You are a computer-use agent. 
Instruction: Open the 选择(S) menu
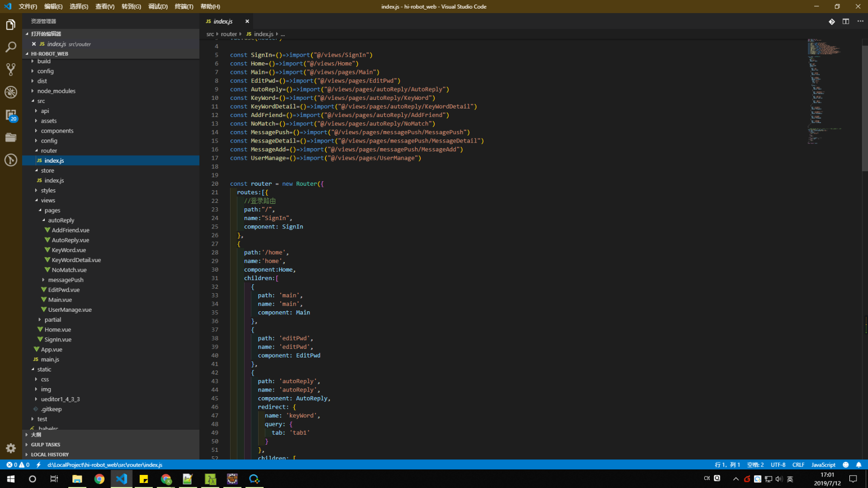click(x=79, y=7)
